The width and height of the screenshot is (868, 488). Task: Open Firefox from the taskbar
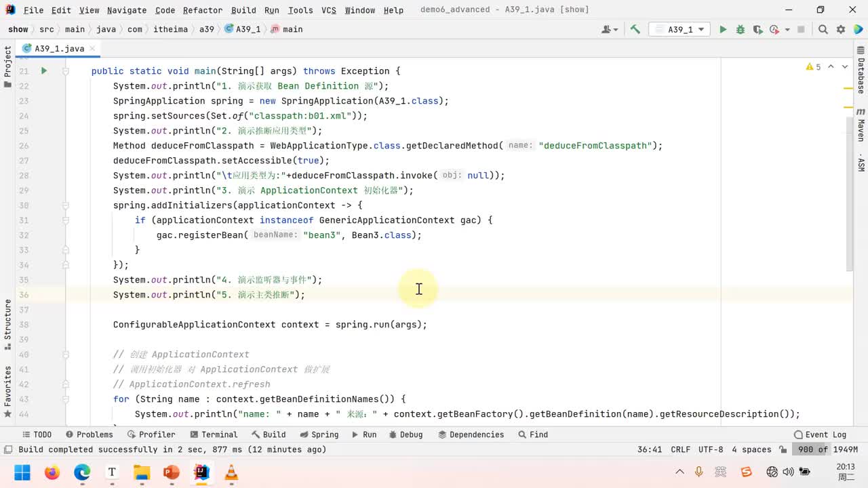click(x=52, y=472)
